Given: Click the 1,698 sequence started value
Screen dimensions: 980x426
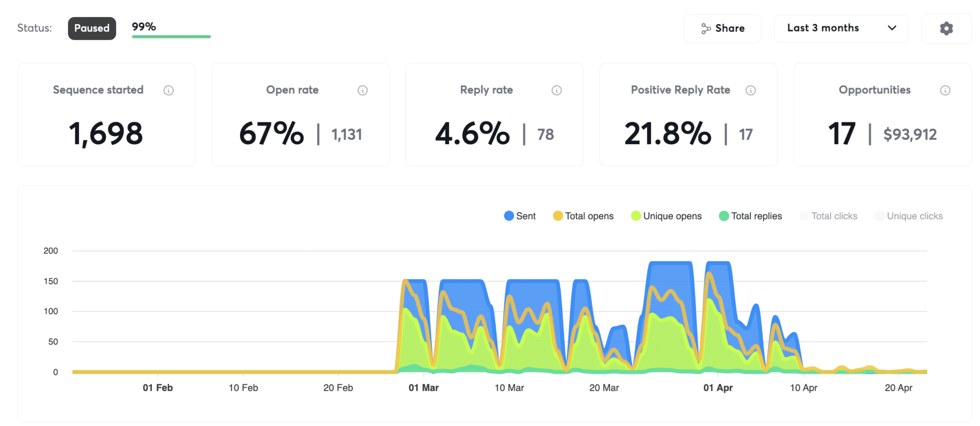Looking at the screenshot, I should [x=106, y=134].
